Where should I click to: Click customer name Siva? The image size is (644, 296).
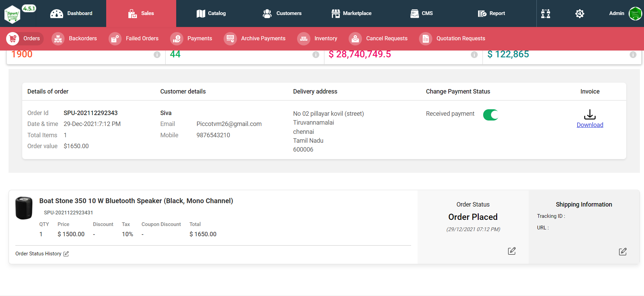[166, 113]
